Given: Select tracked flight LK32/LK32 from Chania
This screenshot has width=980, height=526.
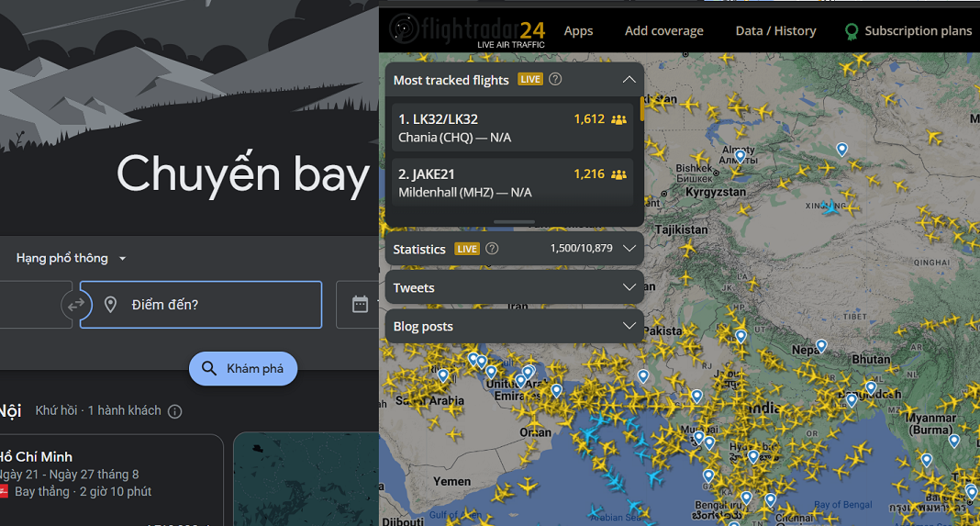Looking at the screenshot, I should (512, 128).
